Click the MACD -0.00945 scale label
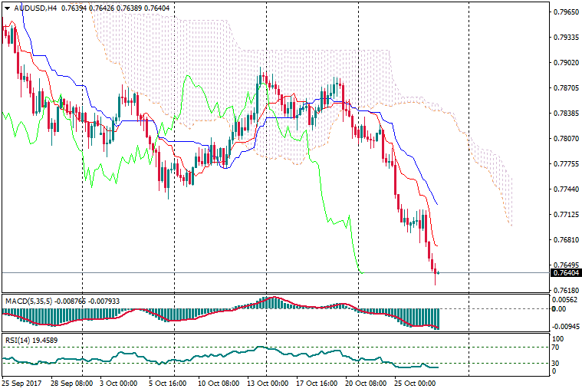582x392 pixels. [x=565, y=324]
